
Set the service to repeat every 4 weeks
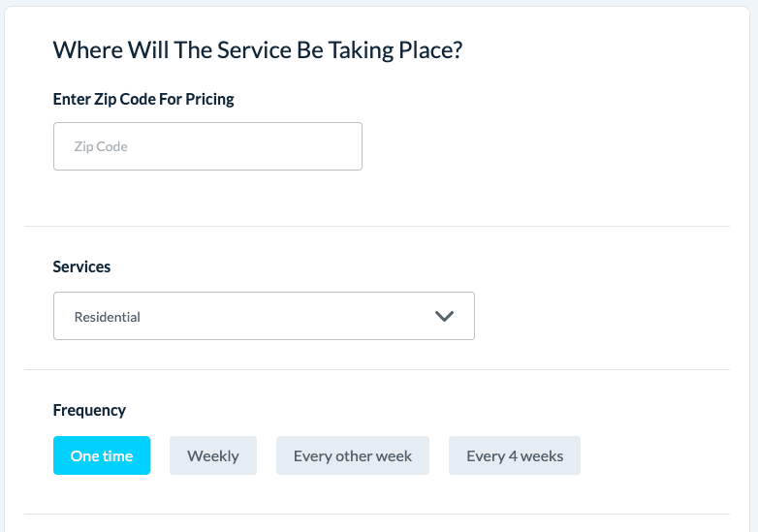tap(515, 455)
